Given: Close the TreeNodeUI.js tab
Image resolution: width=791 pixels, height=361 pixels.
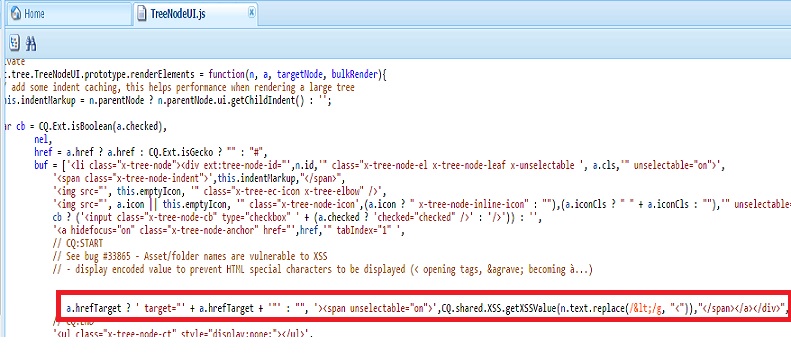Looking at the screenshot, I should pyautogui.click(x=252, y=13).
